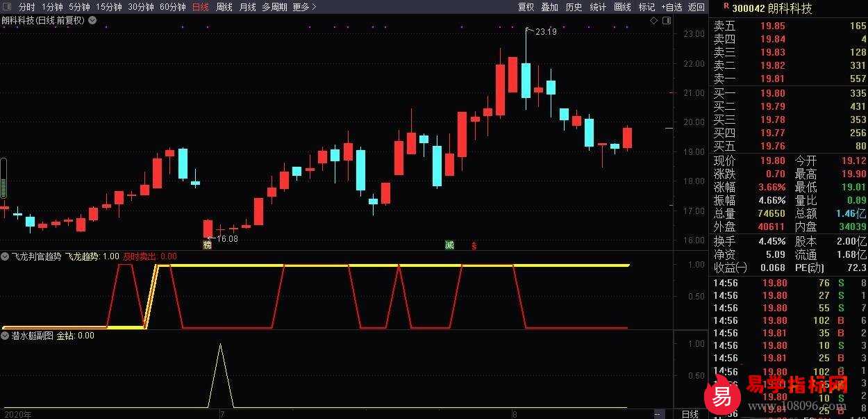Open the 画线 drawing tools
The image size is (868, 419).
(x=622, y=7)
